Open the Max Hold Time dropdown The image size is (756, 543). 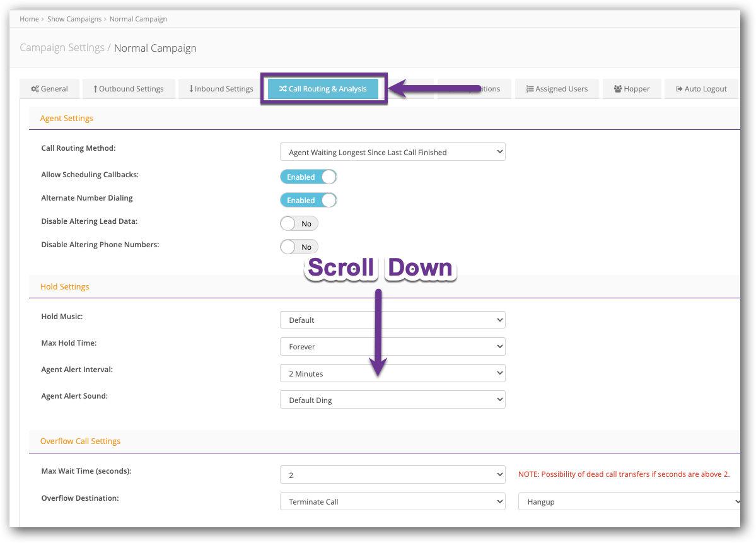(x=392, y=346)
